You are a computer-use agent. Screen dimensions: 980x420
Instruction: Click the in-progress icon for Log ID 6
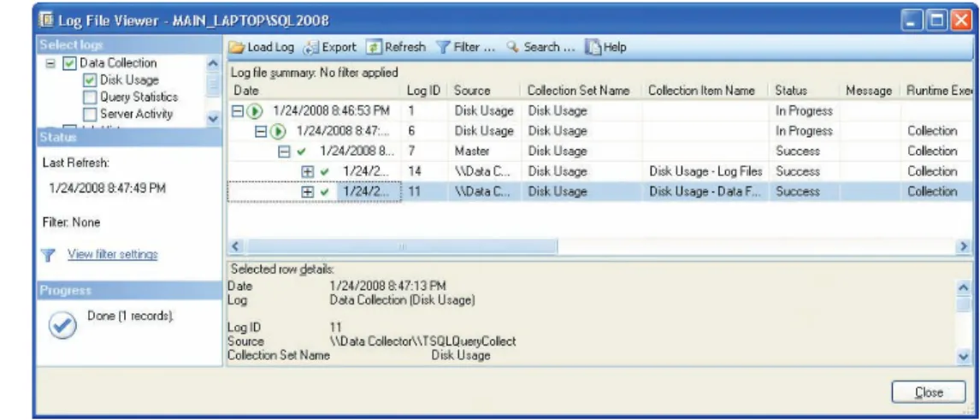coord(278,131)
